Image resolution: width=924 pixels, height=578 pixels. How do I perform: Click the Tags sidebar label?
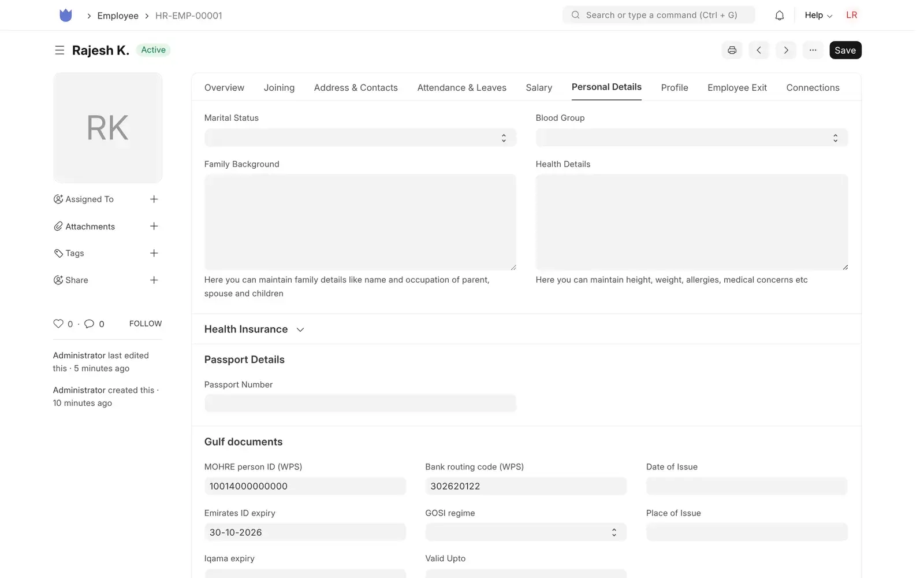(x=74, y=253)
